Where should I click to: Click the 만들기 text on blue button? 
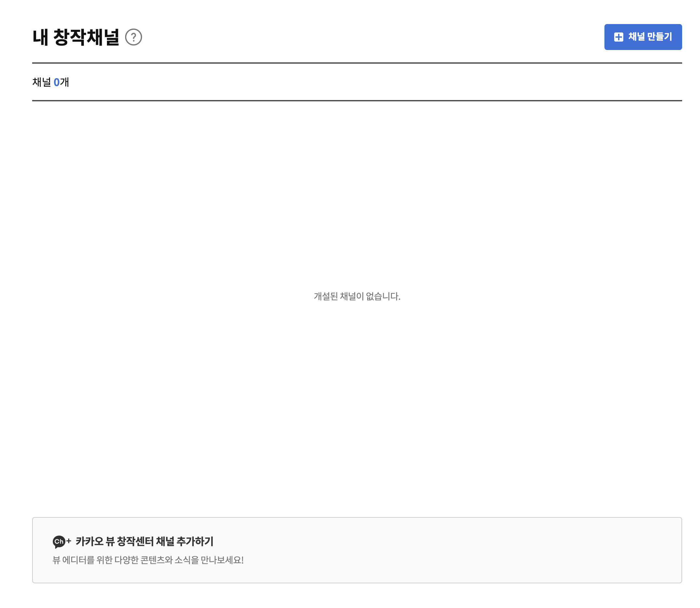(659, 37)
